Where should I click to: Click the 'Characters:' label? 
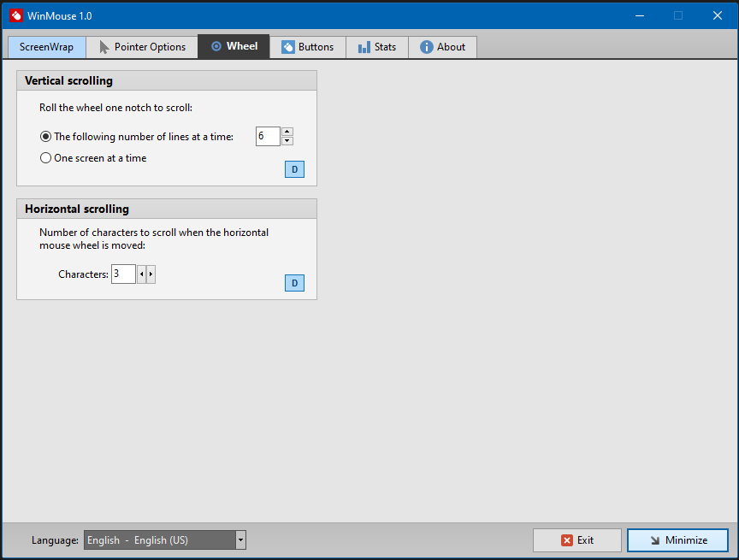click(x=84, y=274)
